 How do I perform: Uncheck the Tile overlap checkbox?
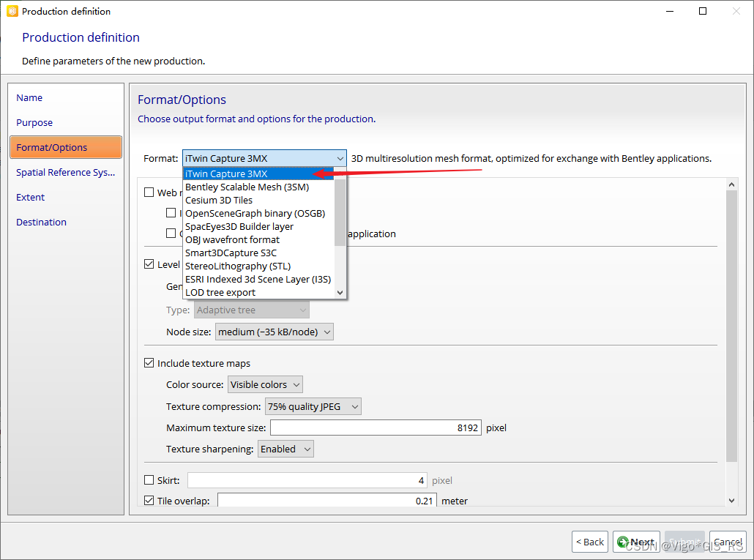point(149,501)
